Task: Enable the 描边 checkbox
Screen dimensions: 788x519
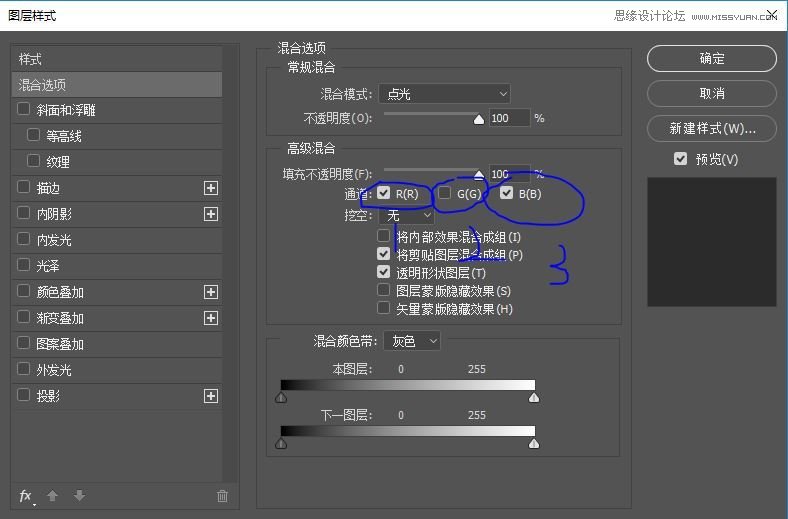Action: pyautogui.click(x=24, y=187)
